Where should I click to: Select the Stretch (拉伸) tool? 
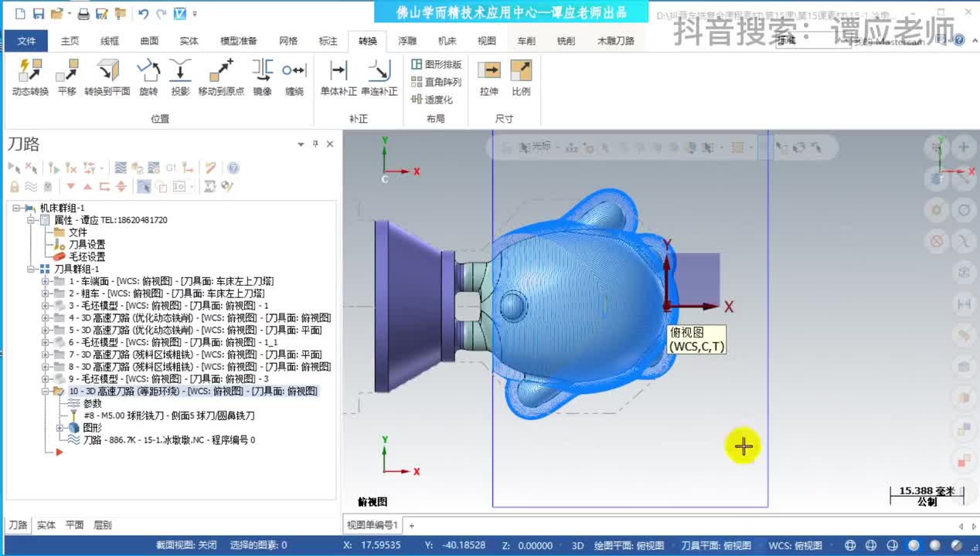click(x=489, y=77)
